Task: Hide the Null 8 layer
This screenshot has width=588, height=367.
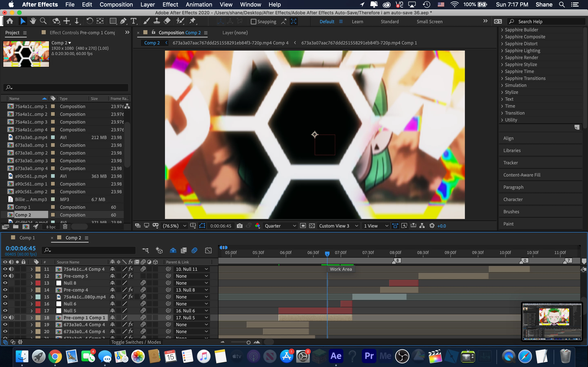Action: (5, 283)
